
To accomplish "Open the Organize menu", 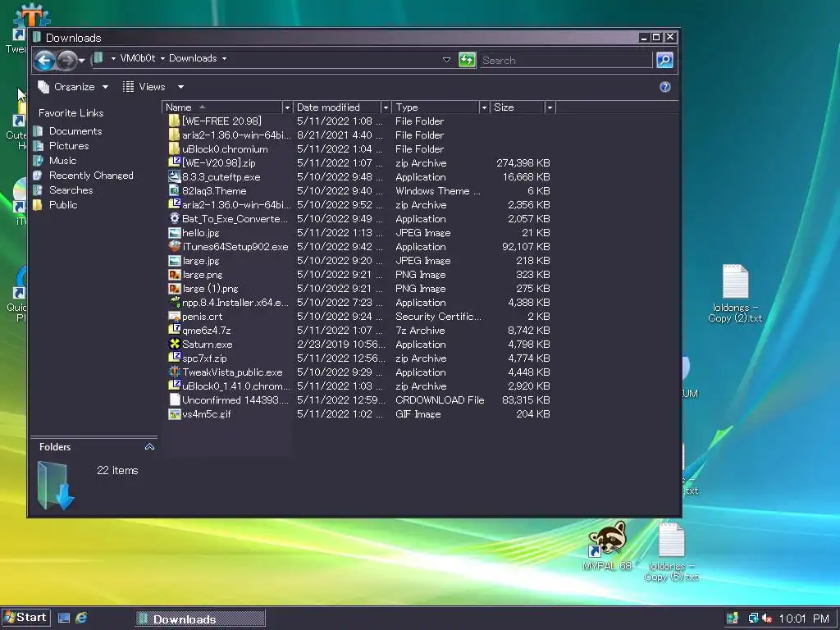I will (x=73, y=87).
